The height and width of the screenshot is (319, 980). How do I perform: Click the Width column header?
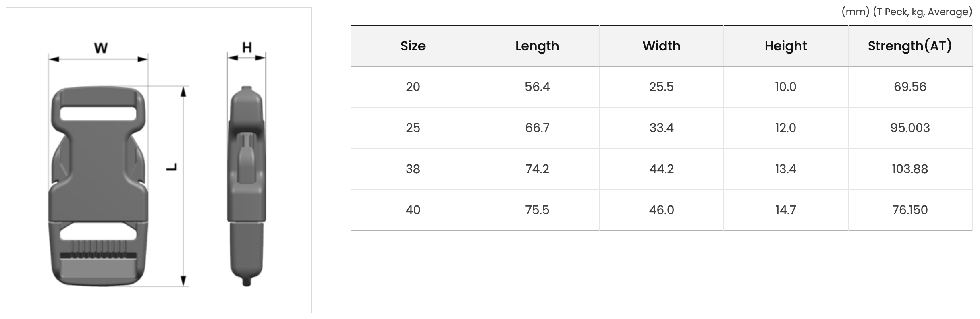pos(661,46)
